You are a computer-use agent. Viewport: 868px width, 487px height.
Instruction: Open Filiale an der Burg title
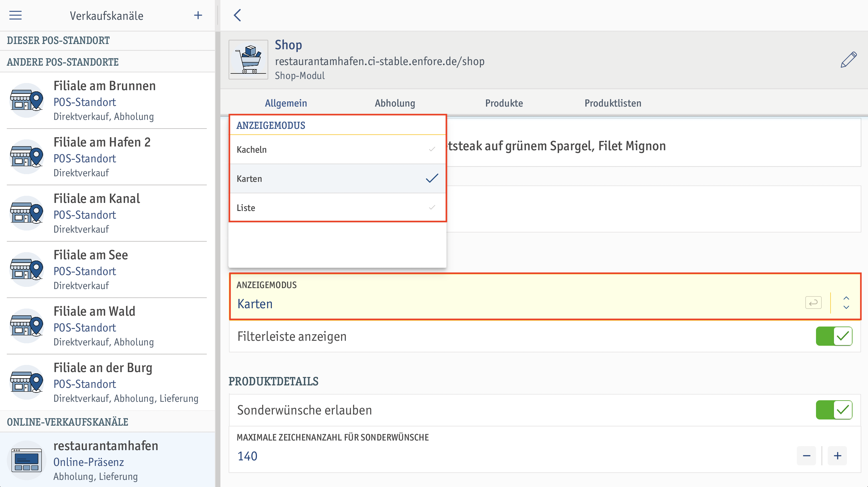tap(103, 368)
